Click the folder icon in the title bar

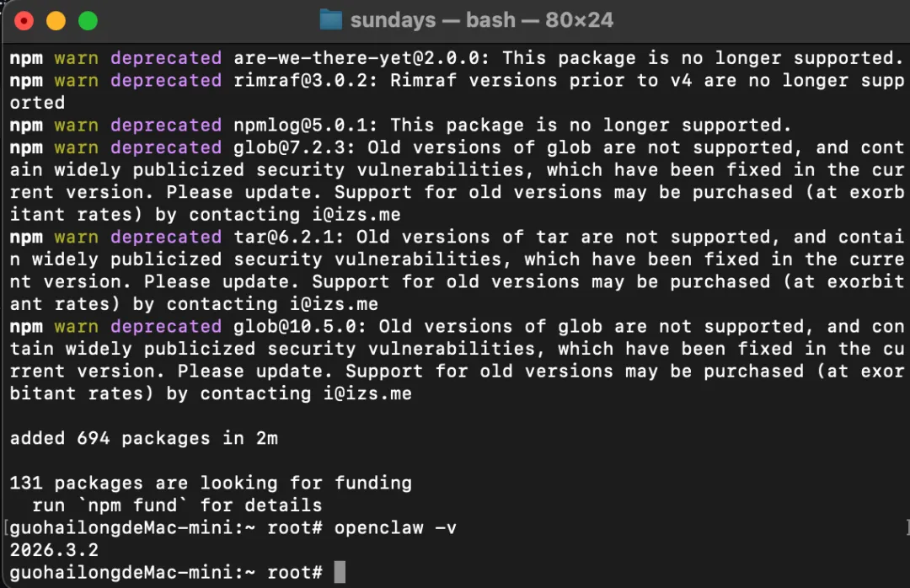click(331, 20)
